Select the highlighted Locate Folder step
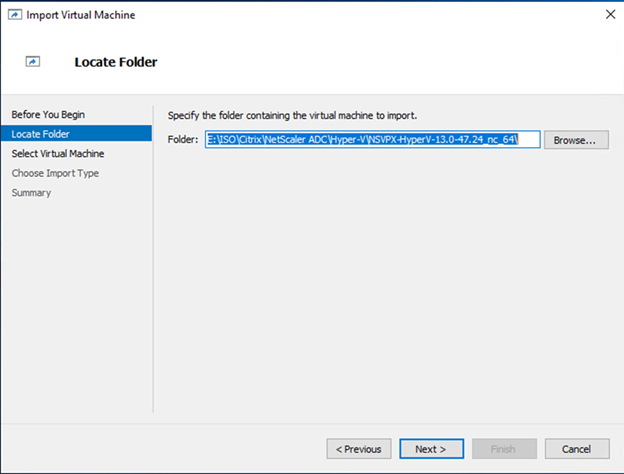The width and height of the screenshot is (624, 474). [x=76, y=134]
